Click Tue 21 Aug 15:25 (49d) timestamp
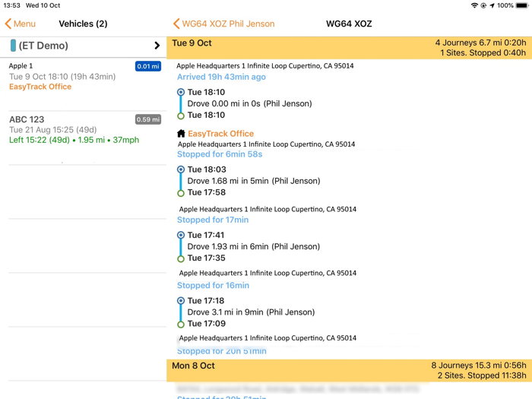This screenshot has height=399, width=532. pos(53,130)
